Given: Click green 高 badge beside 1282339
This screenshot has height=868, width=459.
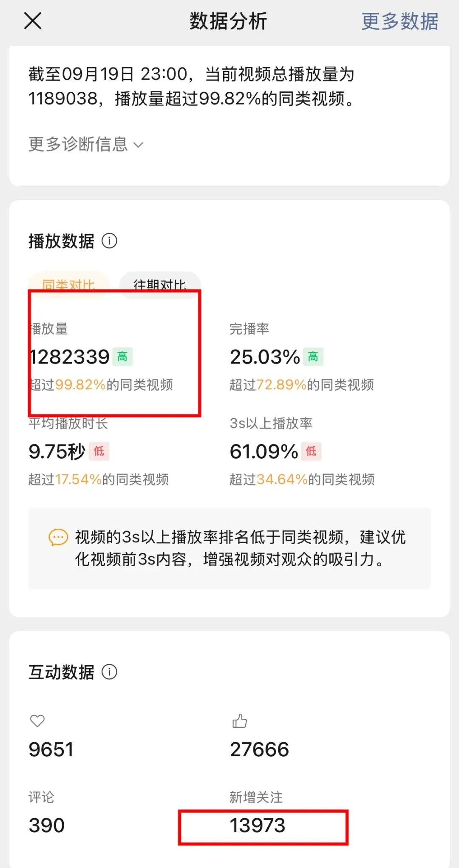Looking at the screenshot, I should tap(122, 357).
